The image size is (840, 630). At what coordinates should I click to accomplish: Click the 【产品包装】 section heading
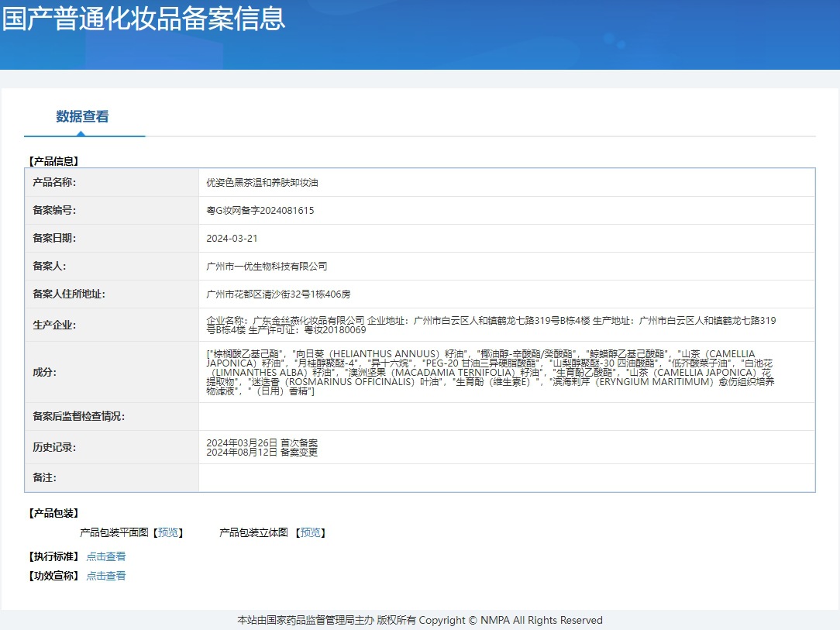click(53, 513)
